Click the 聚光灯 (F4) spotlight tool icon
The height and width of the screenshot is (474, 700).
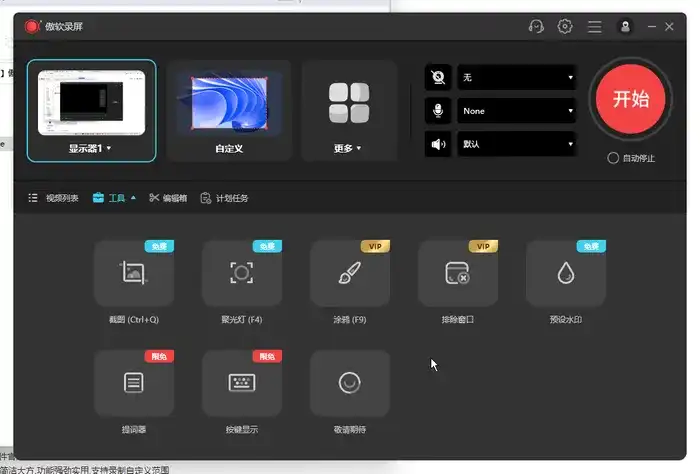click(x=242, y=273)
